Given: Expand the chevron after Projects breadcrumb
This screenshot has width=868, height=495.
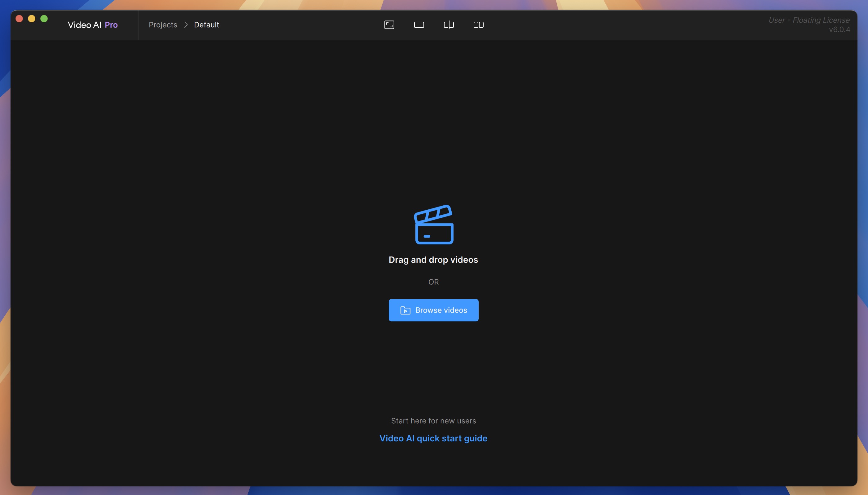Looking at the screenshot, I should point(185,25).
